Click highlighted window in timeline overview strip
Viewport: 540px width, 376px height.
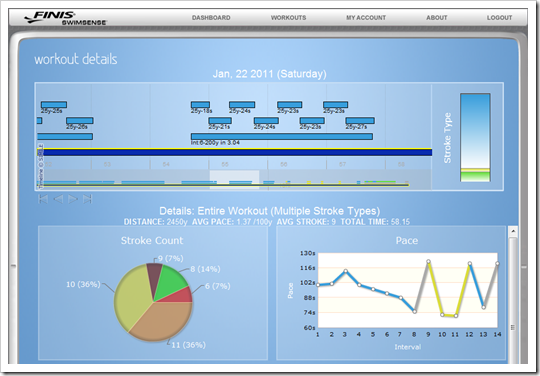pyautogui.click(x=235, y=179)
